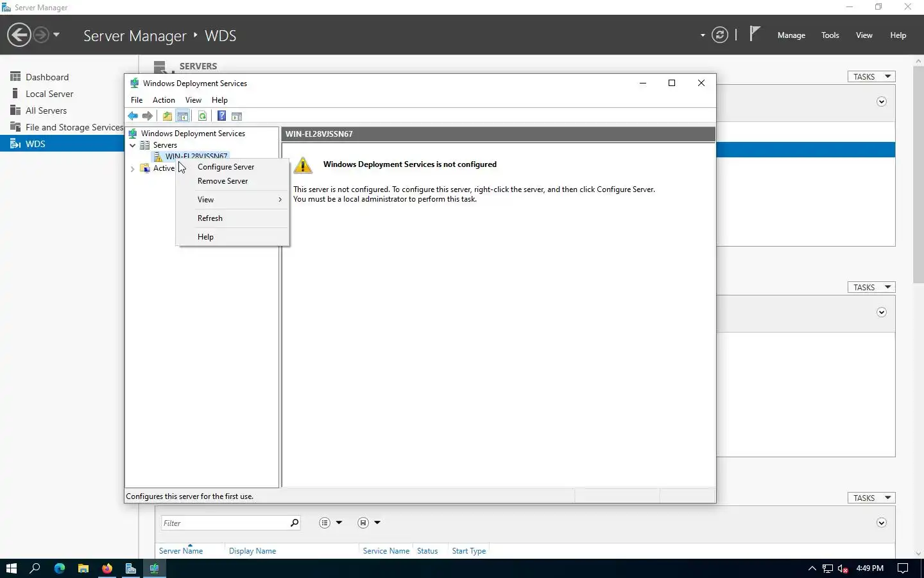Open the Action menu in the WDS console
This screenshot has width=924, height=578.
coord(164,100)
